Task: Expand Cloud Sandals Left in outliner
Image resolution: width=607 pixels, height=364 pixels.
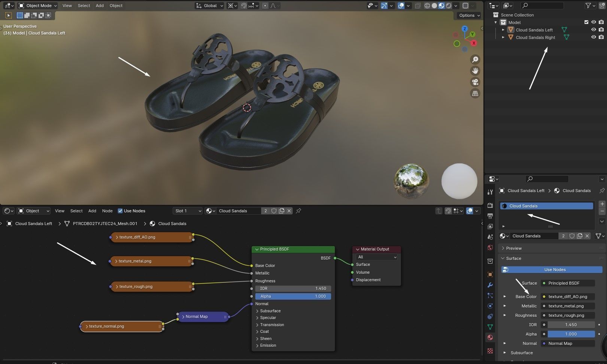Action: click(503, 30)
